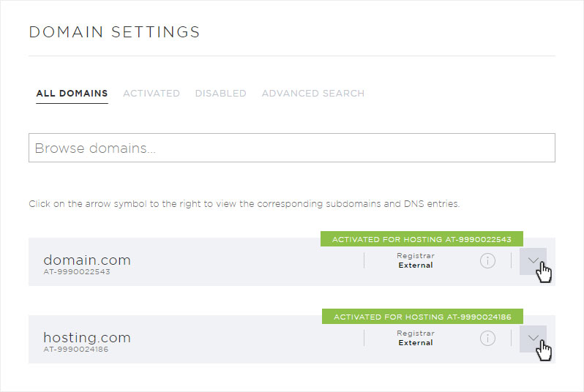The width and height of the screenshot is (584, 392).
Task: Expand domain.com subdomains with arrow
Action: pos(533,261)
